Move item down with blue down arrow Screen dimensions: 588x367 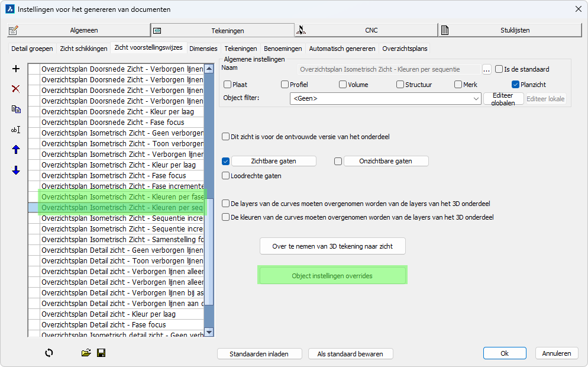click(16, 170)
